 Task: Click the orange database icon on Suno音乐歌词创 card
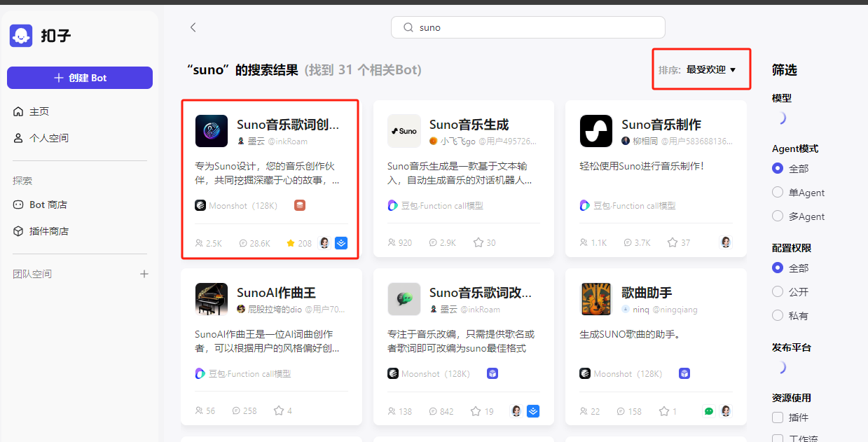[300, 205]
